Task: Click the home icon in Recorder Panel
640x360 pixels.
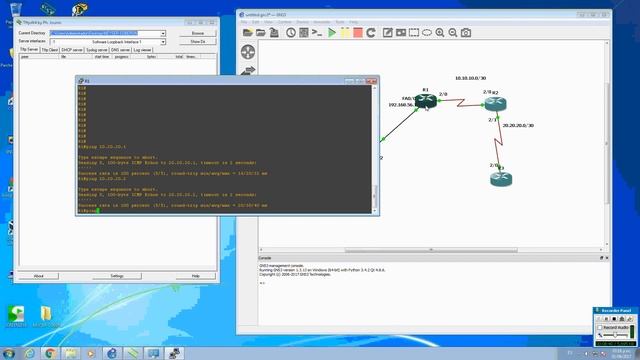Action: click(622, 318)
